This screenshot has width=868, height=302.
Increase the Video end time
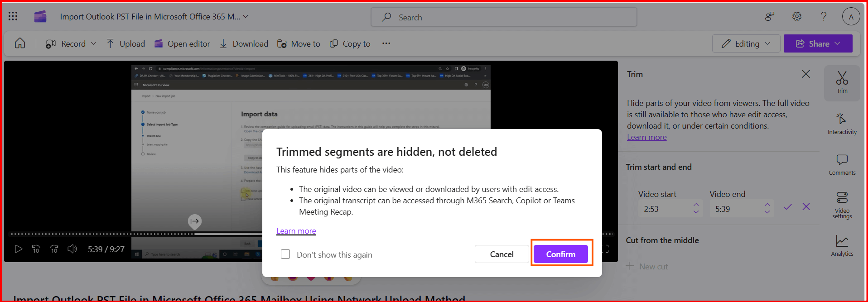tap(767, 205)
